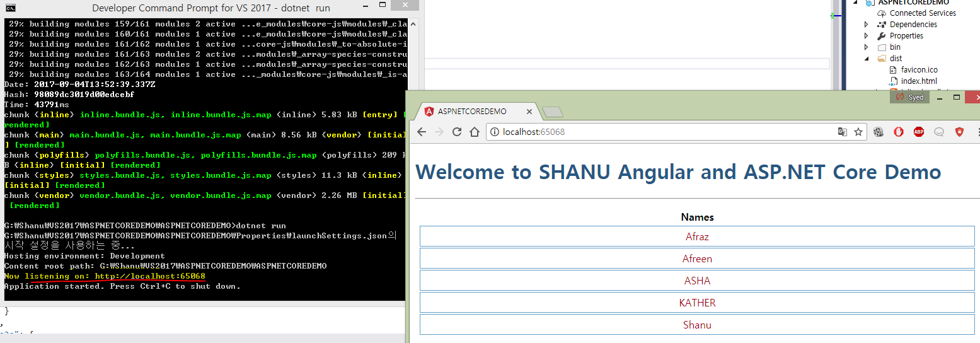Click the index.html file icon
The width and height of the screenshot is (980, 343).
[x=894, y=81]
